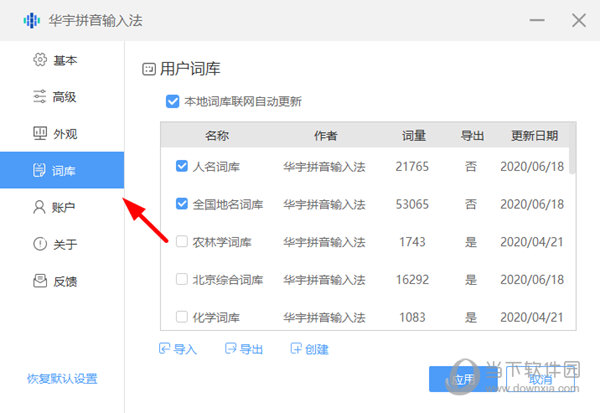The width and height of the screenshot is (600, 413).
Task: Click the 创建 create icon
Action: (296, 348)
